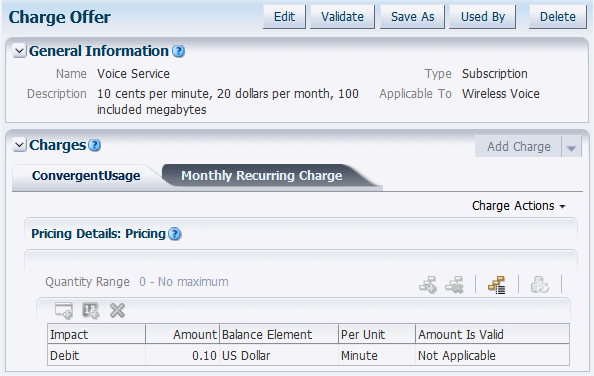The height and width of the screenshot is (376, 594).
Task: Open price tier list icon
Action: coord(497,285)
